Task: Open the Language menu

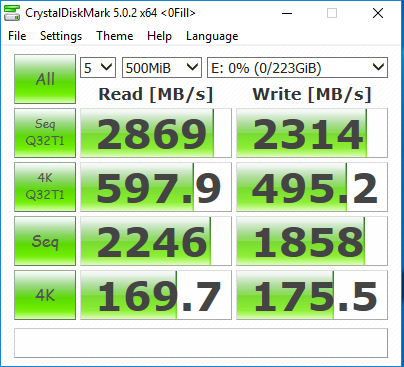Action: (x=212, y=36)
